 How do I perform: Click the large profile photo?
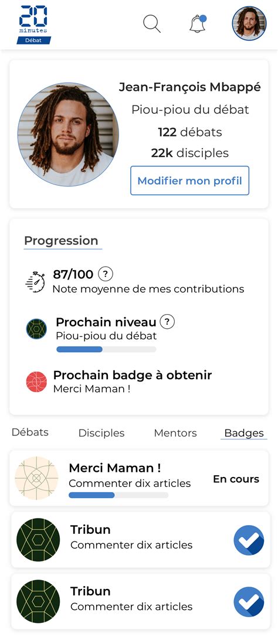pos(68,135)
